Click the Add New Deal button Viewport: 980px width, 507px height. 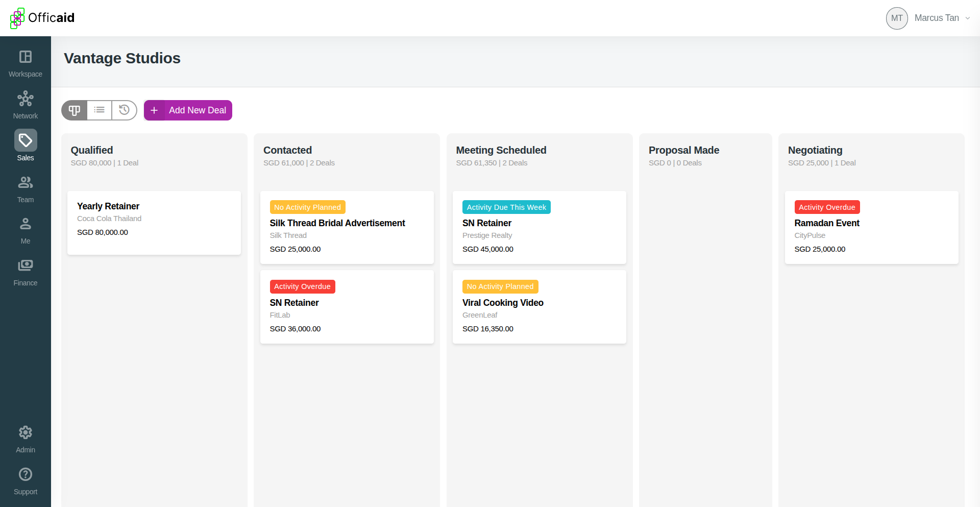pyautogui.click(x=188, y=110)
